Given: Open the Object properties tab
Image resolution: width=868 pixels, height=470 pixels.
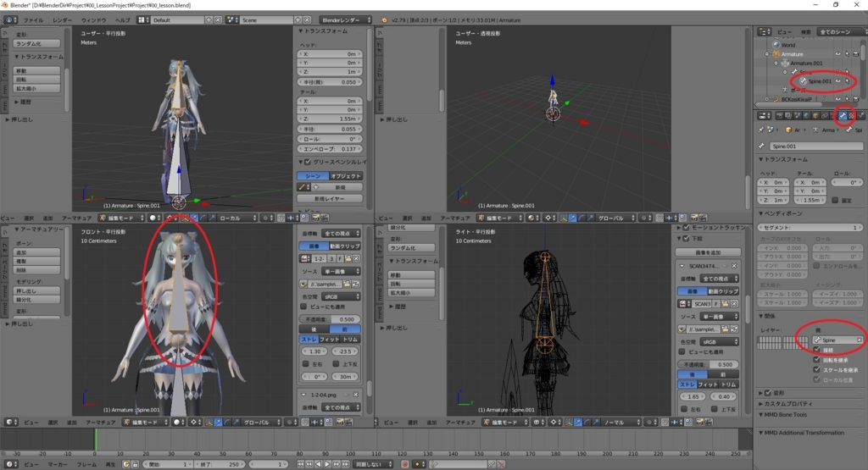Looking at the screenshot, I should [x=815, y=115].
